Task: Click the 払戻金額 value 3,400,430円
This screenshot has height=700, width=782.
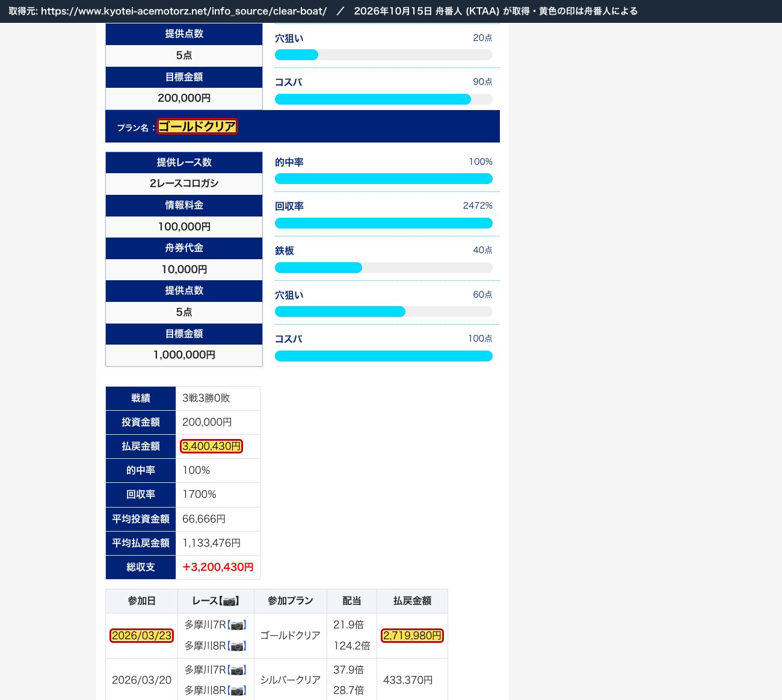Action: point(211,446)
